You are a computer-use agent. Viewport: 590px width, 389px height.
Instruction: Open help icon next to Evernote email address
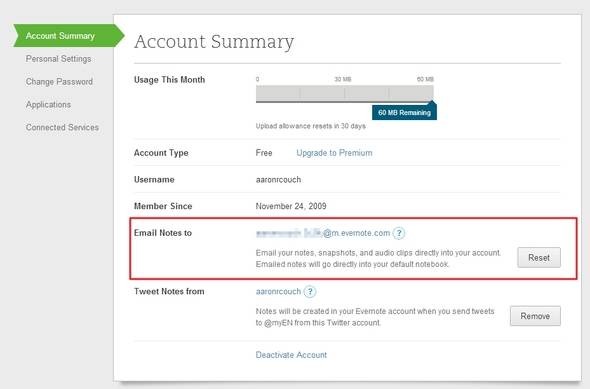[399, 233]
